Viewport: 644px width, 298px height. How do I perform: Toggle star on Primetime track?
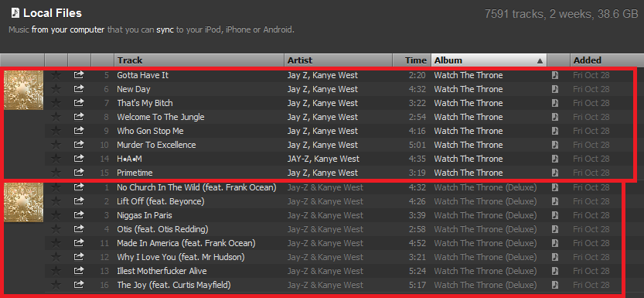point(56,173)
